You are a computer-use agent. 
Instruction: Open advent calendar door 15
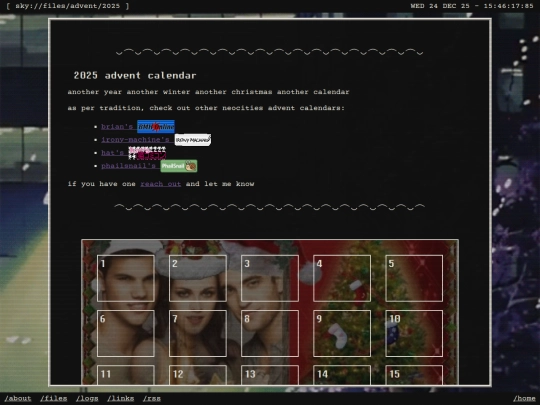414,375
